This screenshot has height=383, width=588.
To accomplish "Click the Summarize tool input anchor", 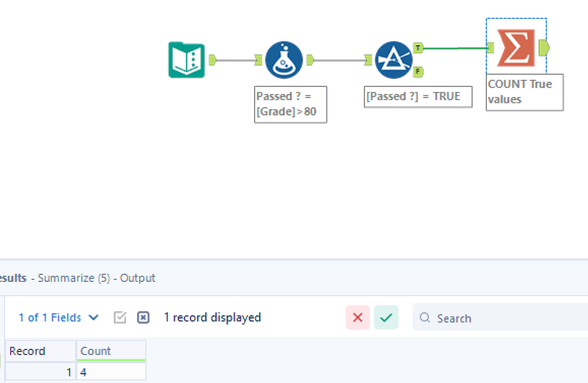I will tap(490, 48).
